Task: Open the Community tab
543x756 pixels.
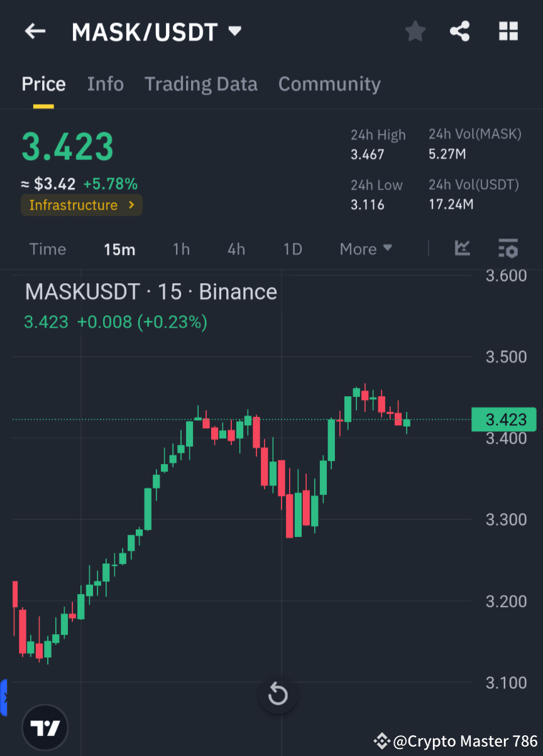Action: tap(329, 84)
